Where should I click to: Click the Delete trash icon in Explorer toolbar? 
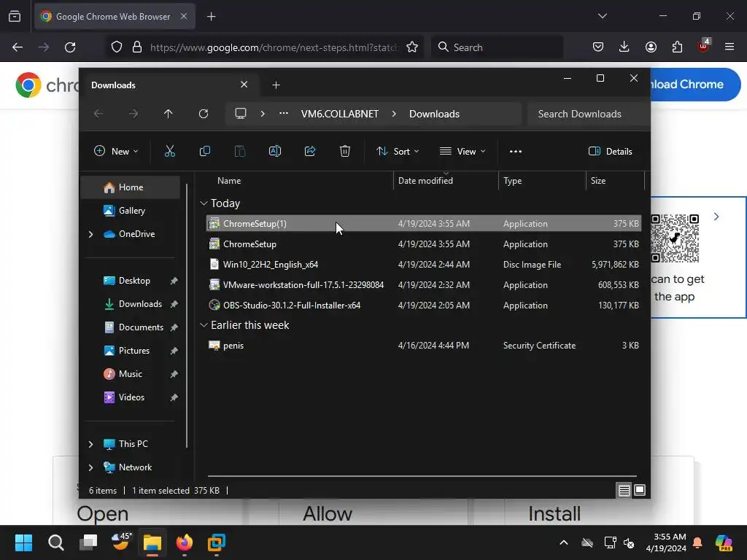coord(345,152)
